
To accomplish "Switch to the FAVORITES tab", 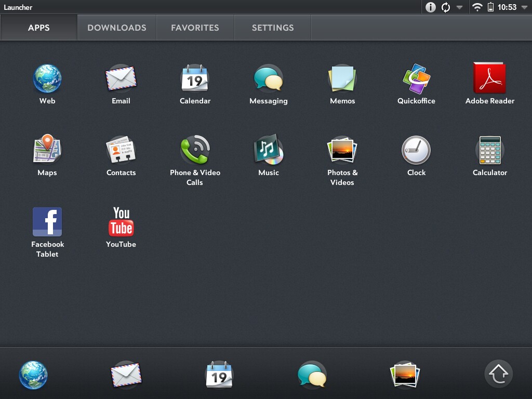I will (x=195, y=28).
